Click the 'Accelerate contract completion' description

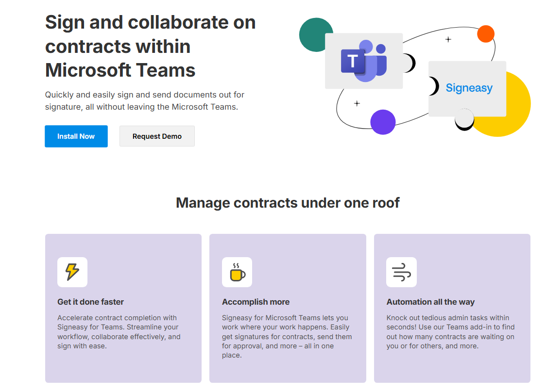pos(119,332)
